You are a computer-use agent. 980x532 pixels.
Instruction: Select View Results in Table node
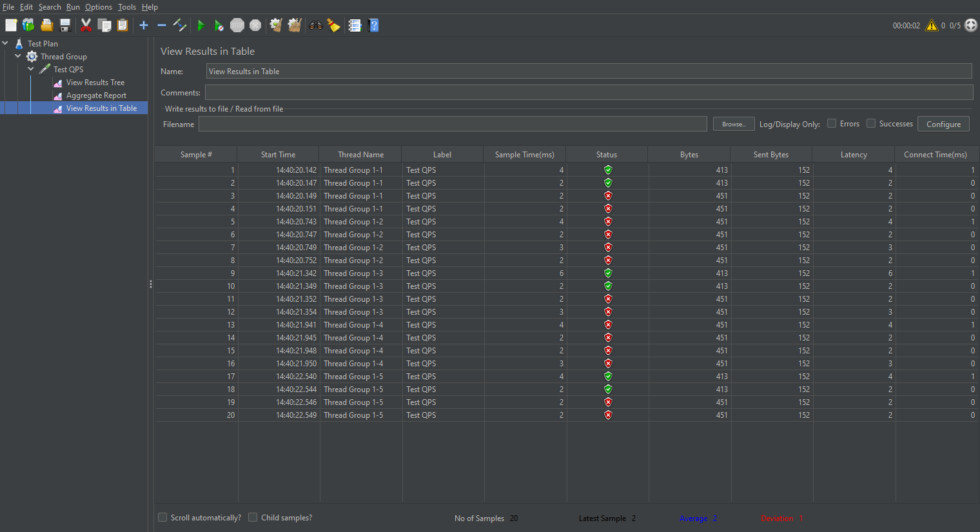click(x=101, y=108)
